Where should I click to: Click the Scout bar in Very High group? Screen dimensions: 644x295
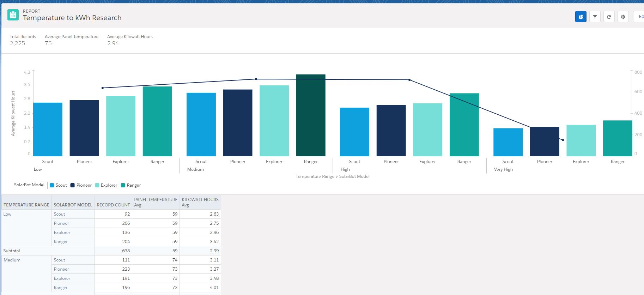tap(508, 142)
